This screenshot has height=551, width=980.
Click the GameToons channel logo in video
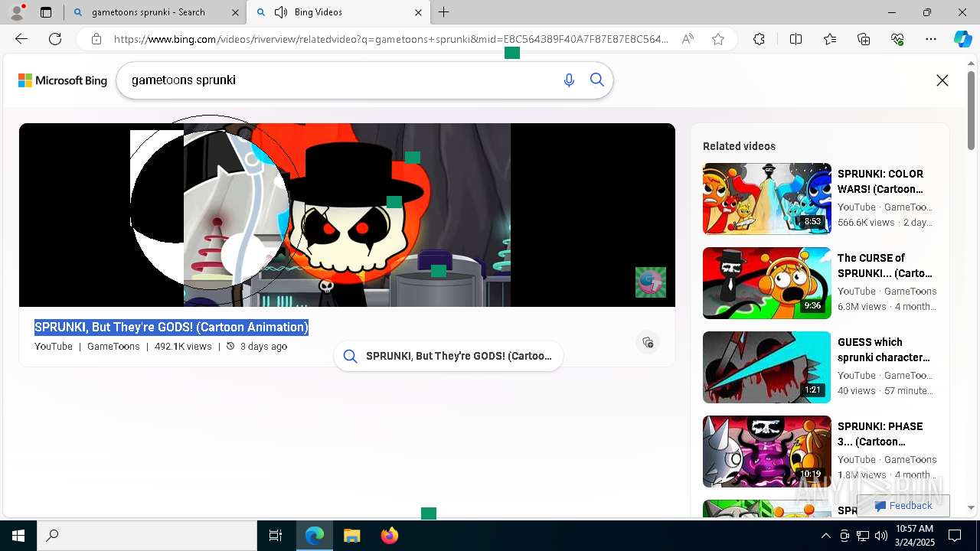click(651, 282)
